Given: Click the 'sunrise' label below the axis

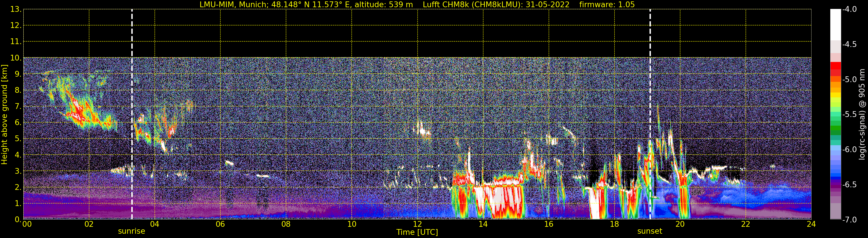Looking at the screenshot, I should [131, 231].
